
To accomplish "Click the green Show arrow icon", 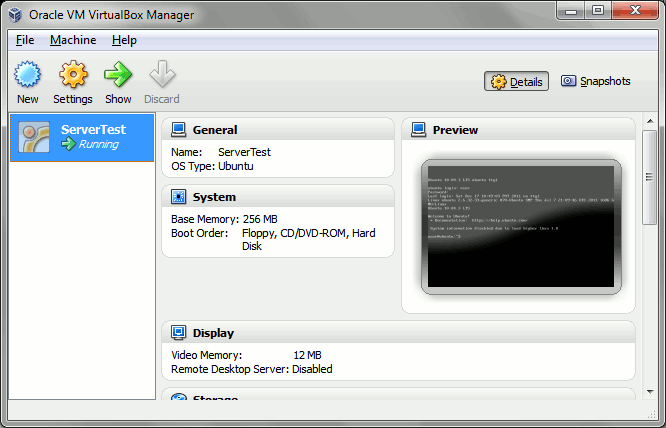I will [118, 74].
